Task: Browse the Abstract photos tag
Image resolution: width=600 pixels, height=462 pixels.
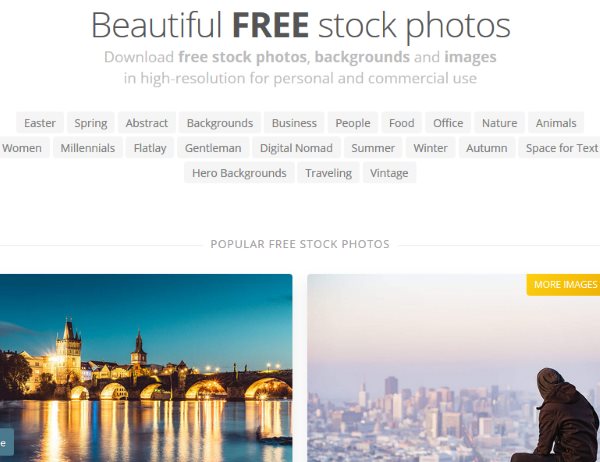Action: (x=147, y=123)
